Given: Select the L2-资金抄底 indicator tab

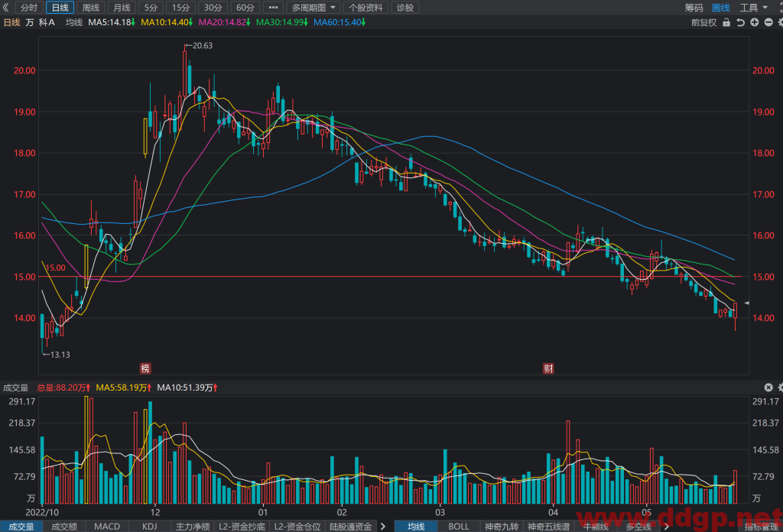Looking at the screenshot, I should tap(242, 527).
